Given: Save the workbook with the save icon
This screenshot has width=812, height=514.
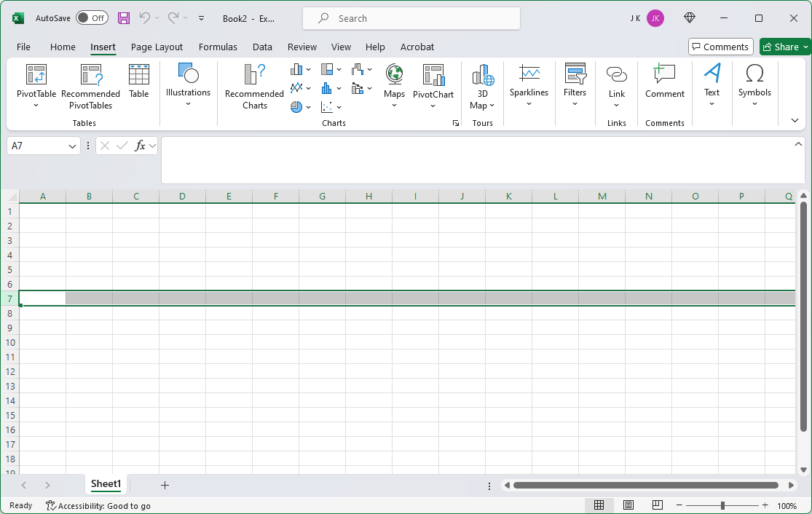Looking at the screenshot, I should point(124,18).
